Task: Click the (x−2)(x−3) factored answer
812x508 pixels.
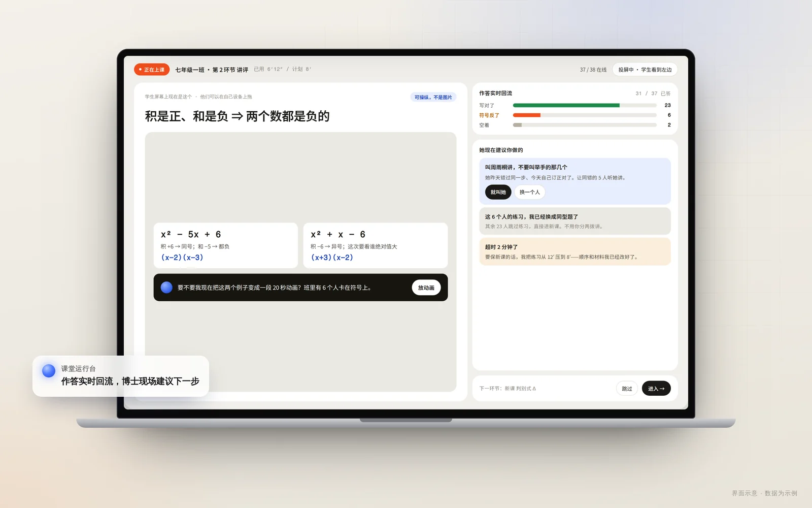Action: point(182,258)
